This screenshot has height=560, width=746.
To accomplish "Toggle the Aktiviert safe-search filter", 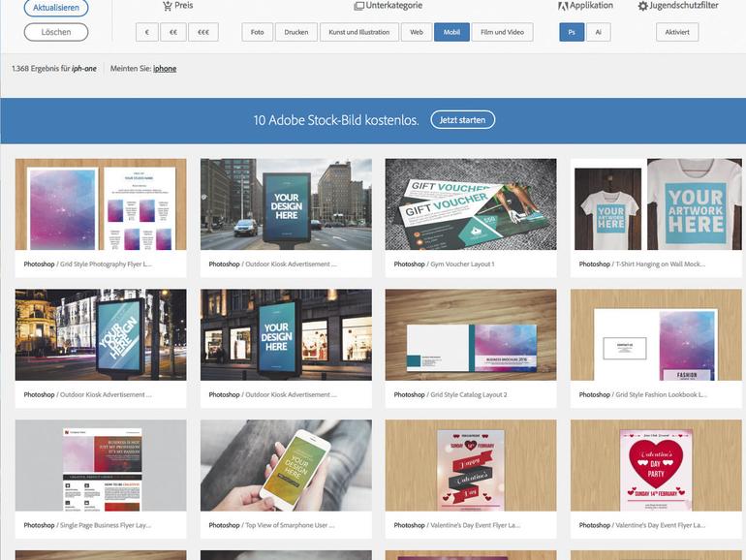I will pyautogui.click(x=677, y=32).
